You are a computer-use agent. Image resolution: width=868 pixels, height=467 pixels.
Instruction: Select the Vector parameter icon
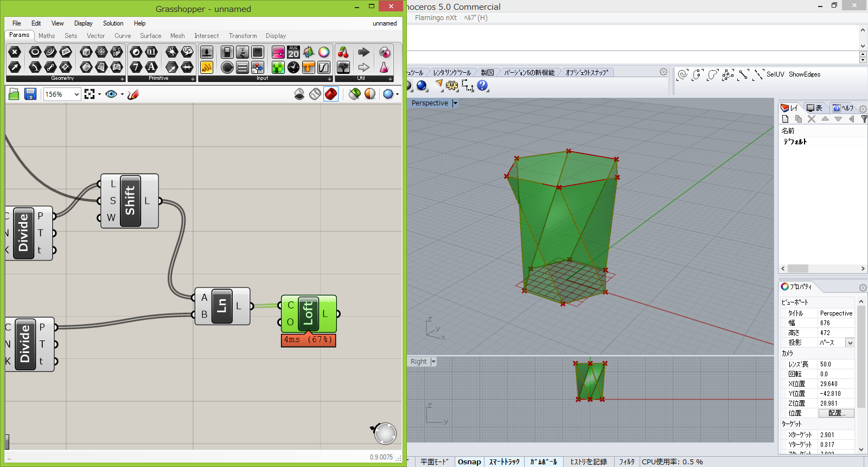(x=15, y=67)
